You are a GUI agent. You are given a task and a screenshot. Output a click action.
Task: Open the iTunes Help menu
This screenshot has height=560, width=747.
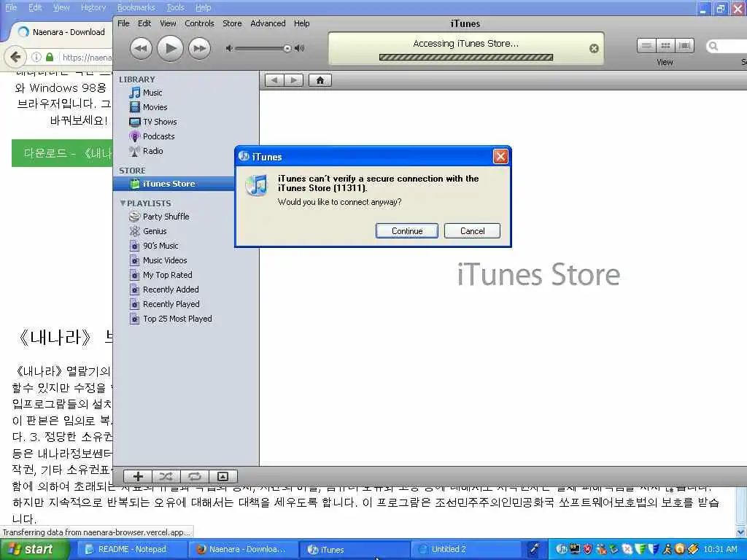301,23
